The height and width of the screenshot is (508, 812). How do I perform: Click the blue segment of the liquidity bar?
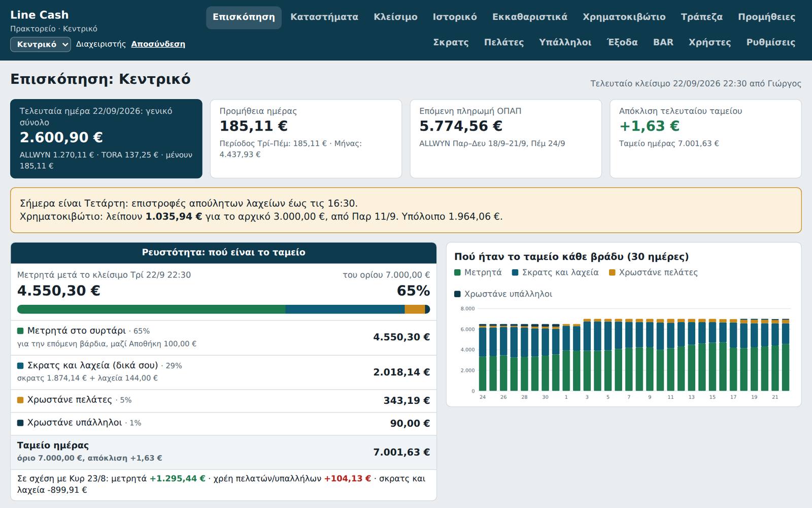tap(345, 309)
